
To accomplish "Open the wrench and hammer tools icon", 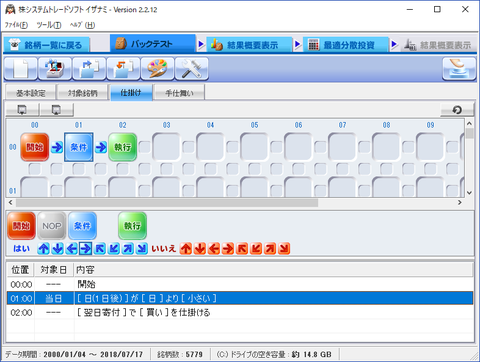I will 192,69.
